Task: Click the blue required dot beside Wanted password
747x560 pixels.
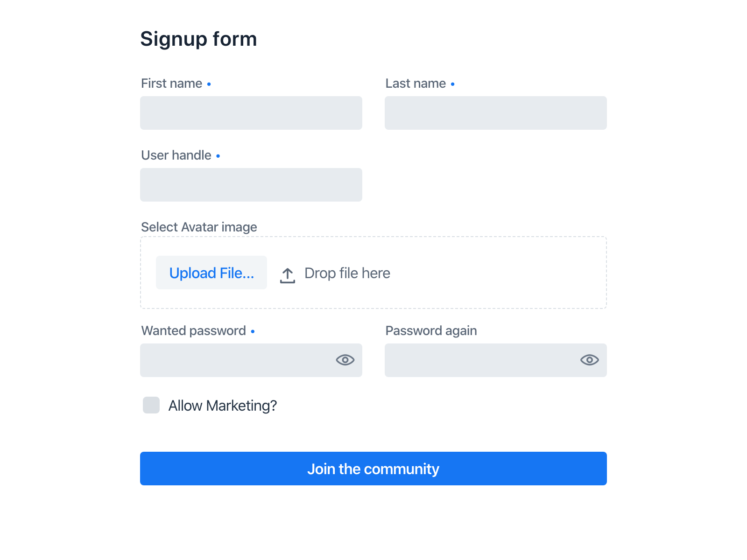Action: (x=253, y=331)
